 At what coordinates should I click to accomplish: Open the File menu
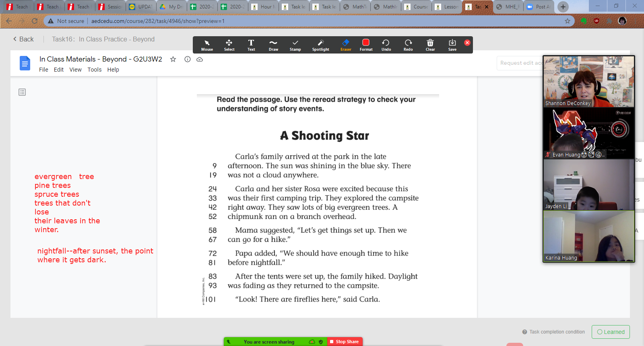43,70
